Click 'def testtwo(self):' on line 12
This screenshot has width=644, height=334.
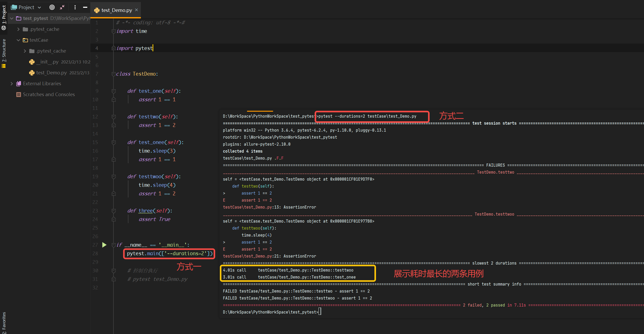153,117
